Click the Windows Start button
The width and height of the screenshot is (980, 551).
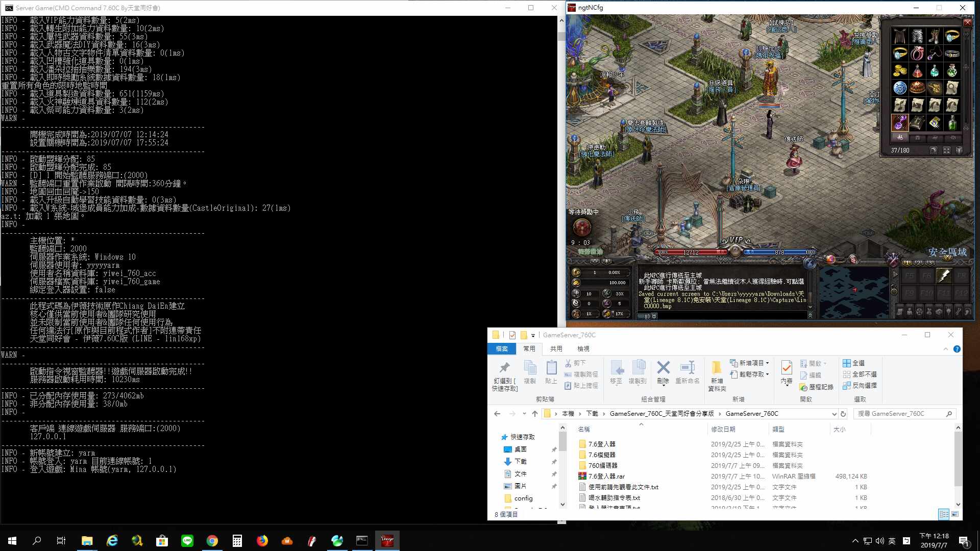point(12,541)
